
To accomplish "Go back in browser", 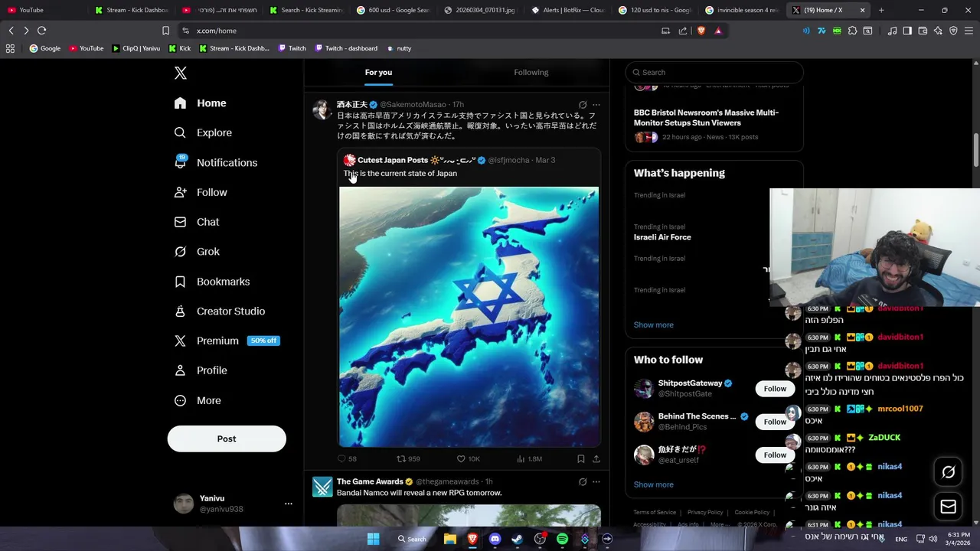I will [11, 31].
